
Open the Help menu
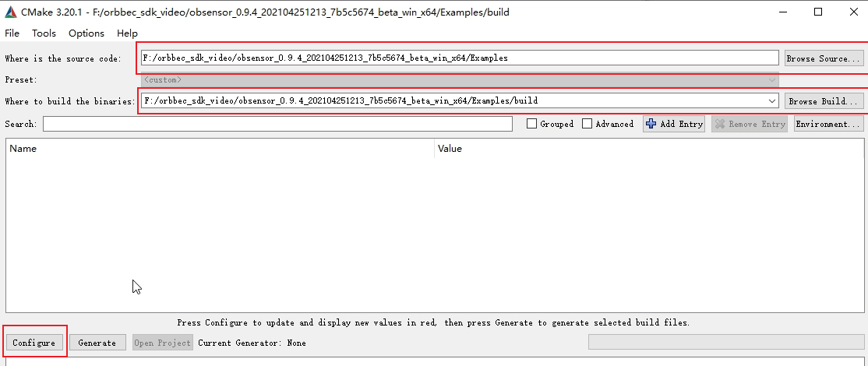pos(127,33)
